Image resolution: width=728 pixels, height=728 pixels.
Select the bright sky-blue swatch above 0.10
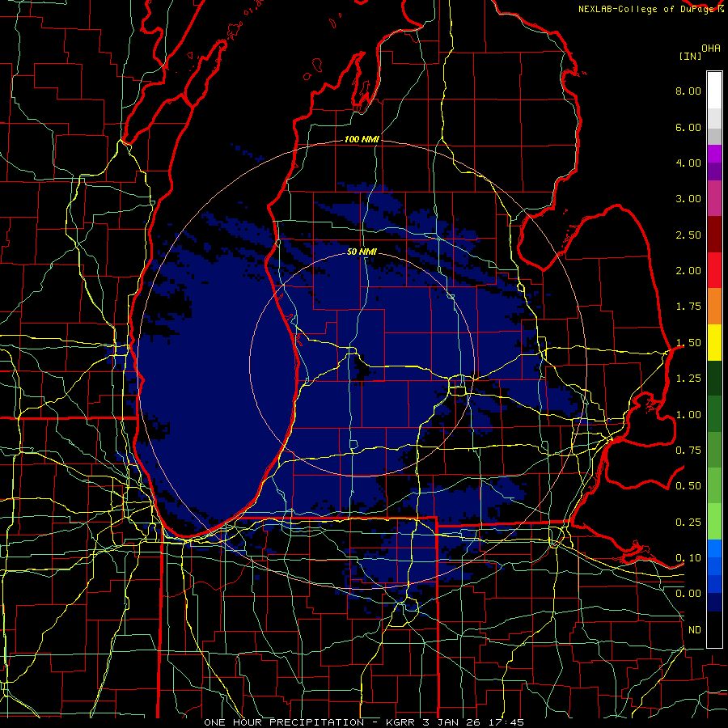click(x=714, y=548)
